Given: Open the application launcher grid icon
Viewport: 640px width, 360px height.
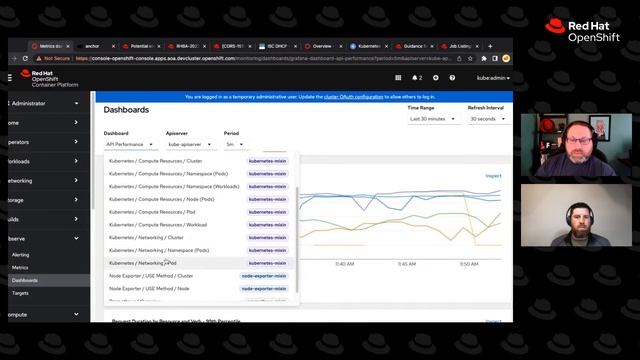Looking at the screenshot, I should 398,78.
